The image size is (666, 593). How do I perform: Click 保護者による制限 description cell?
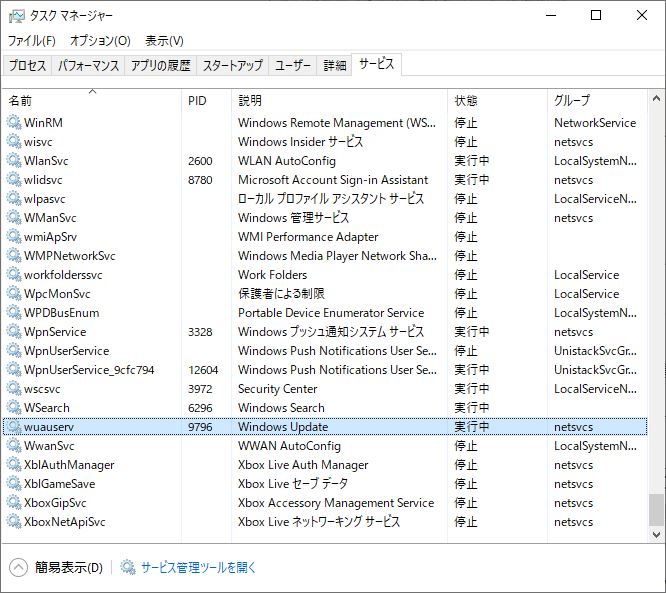click(x=281, y=294)
